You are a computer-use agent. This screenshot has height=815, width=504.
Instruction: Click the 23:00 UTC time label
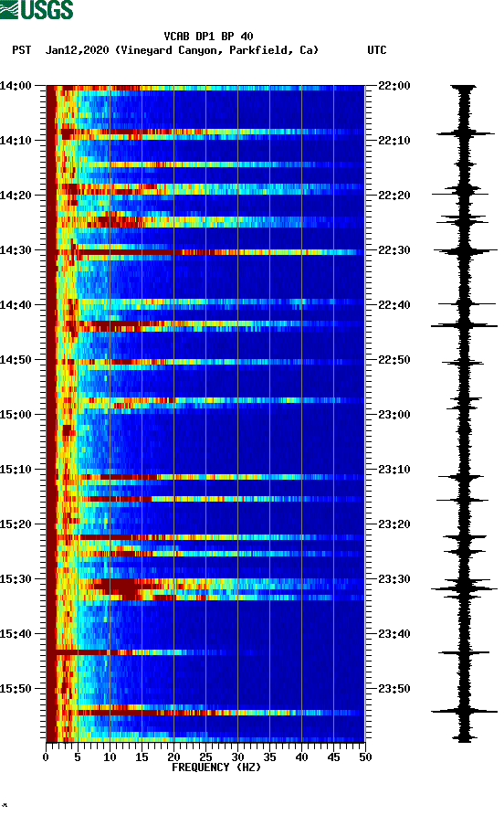pyautogui.click(x=394, y=415)
